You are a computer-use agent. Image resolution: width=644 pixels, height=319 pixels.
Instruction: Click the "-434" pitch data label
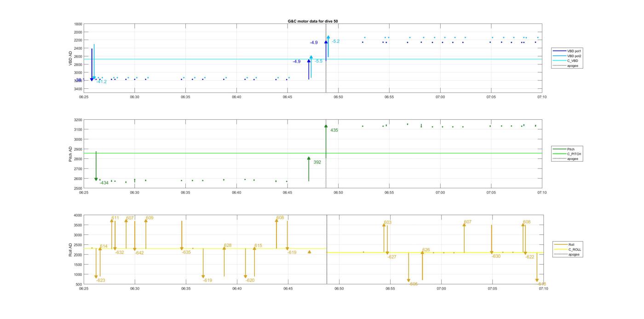[x=104, y=183]
